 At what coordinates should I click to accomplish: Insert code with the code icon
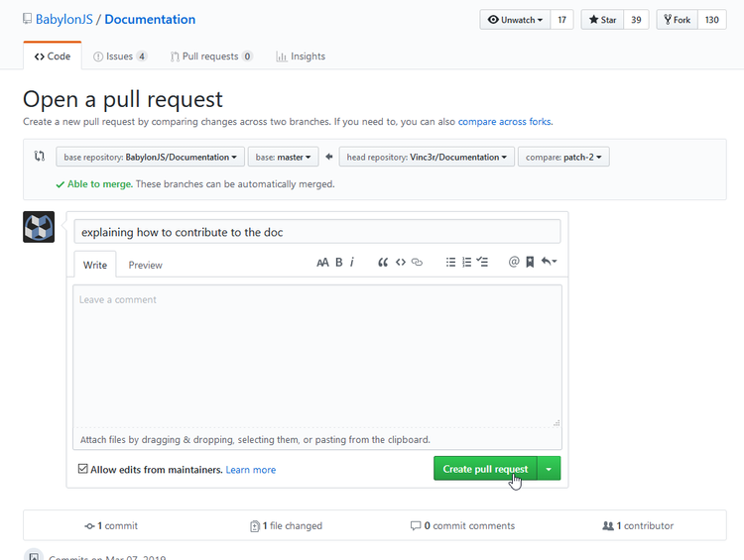401,263
